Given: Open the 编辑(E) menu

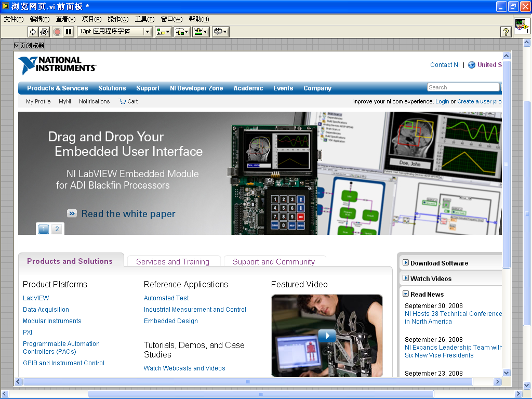Looking at the screenshot, I should click(39, 19).
